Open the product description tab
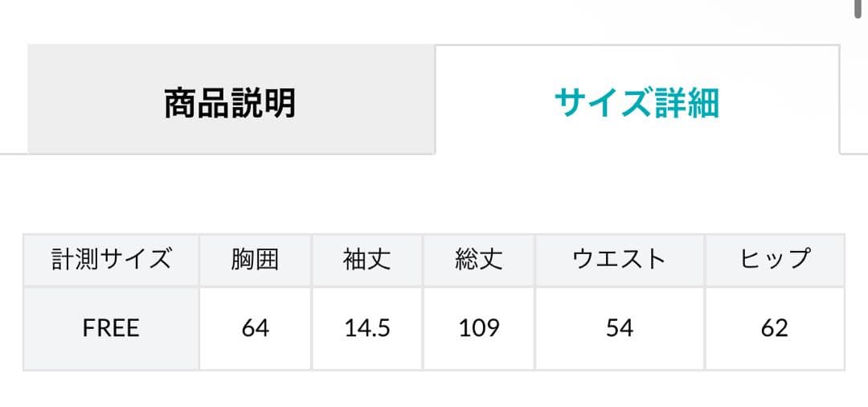Image resolution: width=868 pixels, height=407 pixels. [231, 103]
